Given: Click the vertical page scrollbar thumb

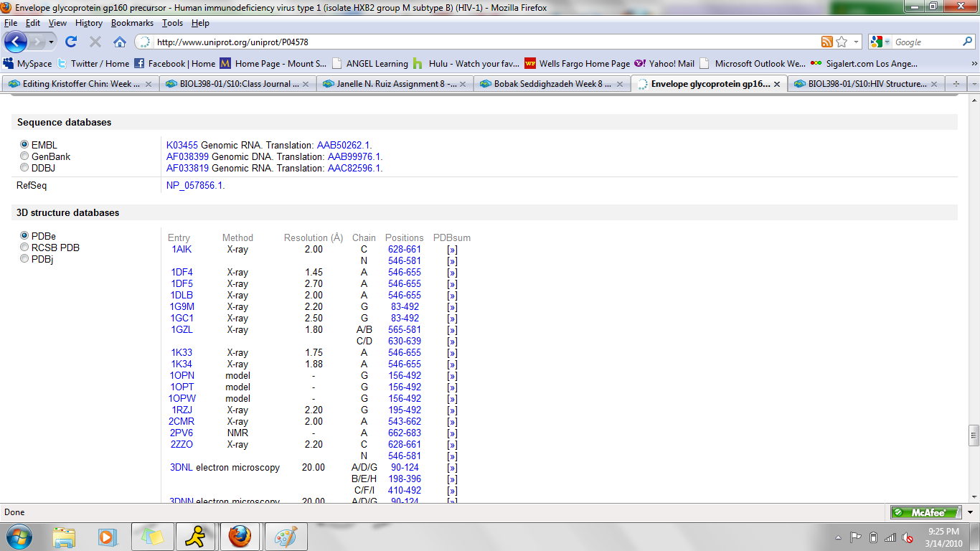Looking at the screenshot, I should pos(974,435).
